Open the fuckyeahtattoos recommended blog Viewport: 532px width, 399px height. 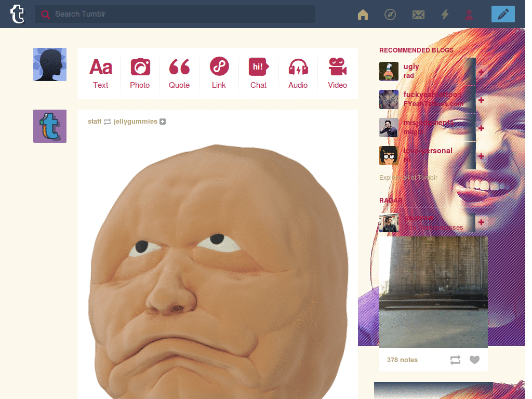coord(433,95)
